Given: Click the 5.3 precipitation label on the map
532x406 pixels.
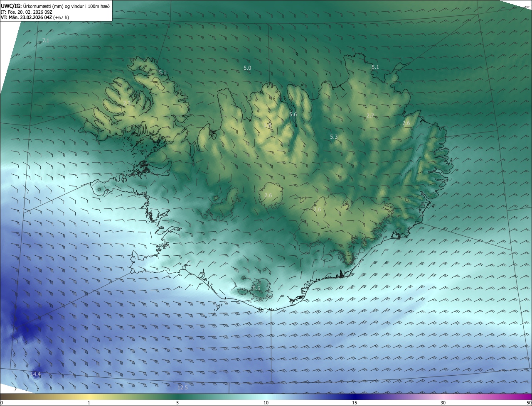Looking at the screenshot, I should point(334,137).
